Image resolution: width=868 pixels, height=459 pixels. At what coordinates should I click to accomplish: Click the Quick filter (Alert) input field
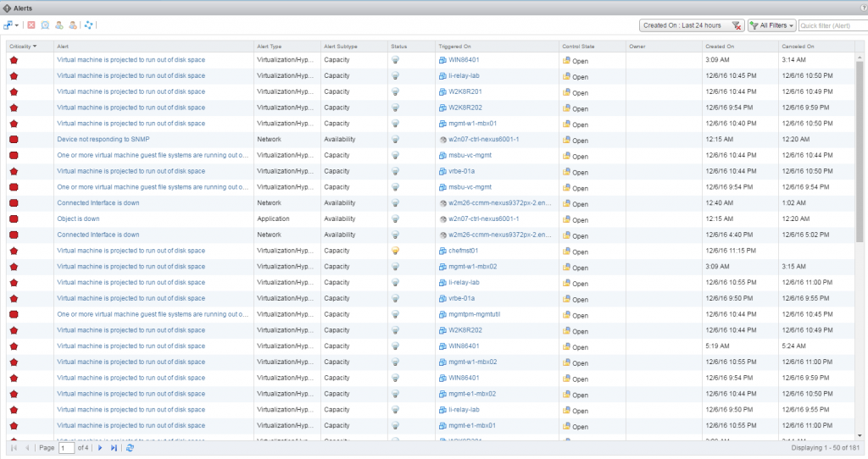coord(832,26)
